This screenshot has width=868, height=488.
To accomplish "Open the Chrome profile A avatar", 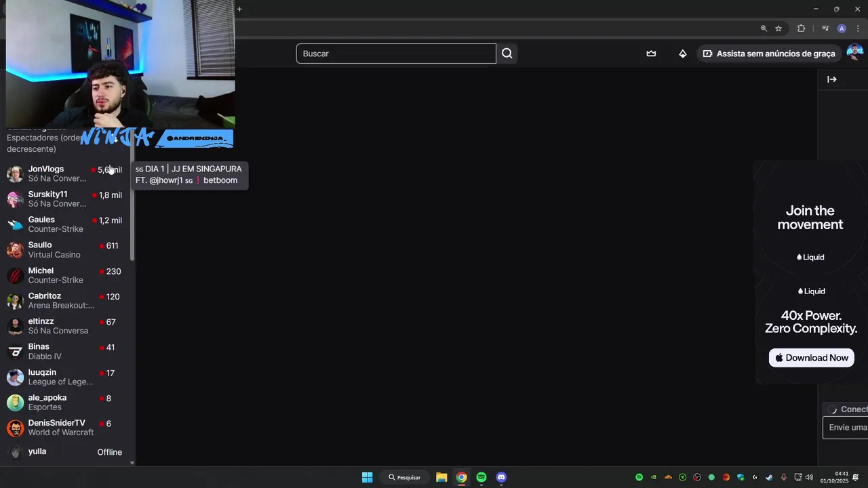I will pos(842,28).
